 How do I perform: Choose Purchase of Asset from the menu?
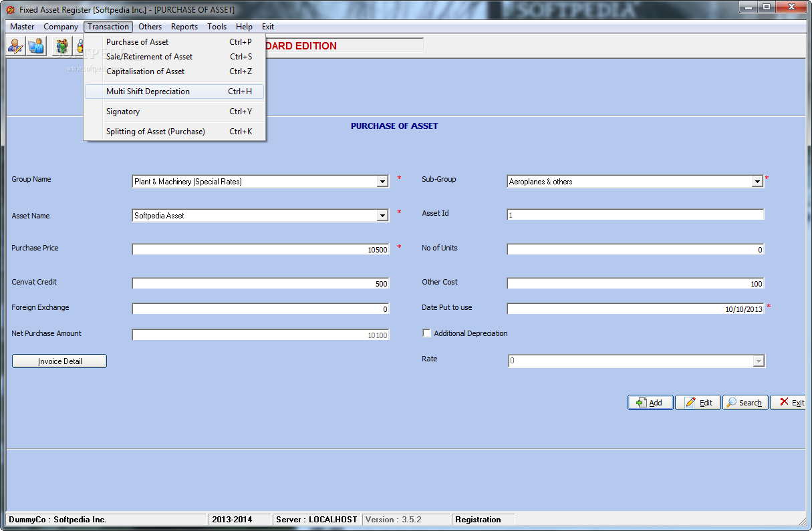click(175, 42)
